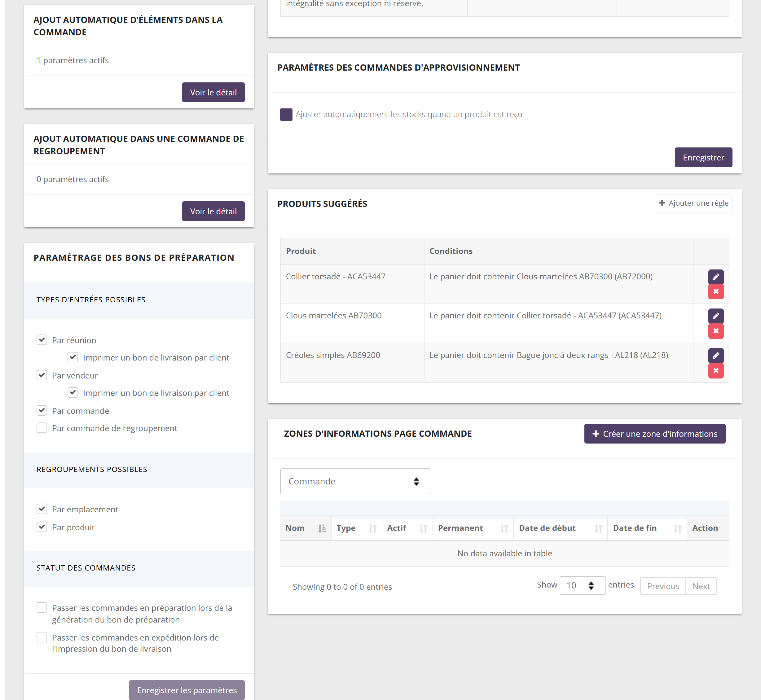Open the Commande zone type dropdown
The image size is (761, 700).
click(355, 481)
